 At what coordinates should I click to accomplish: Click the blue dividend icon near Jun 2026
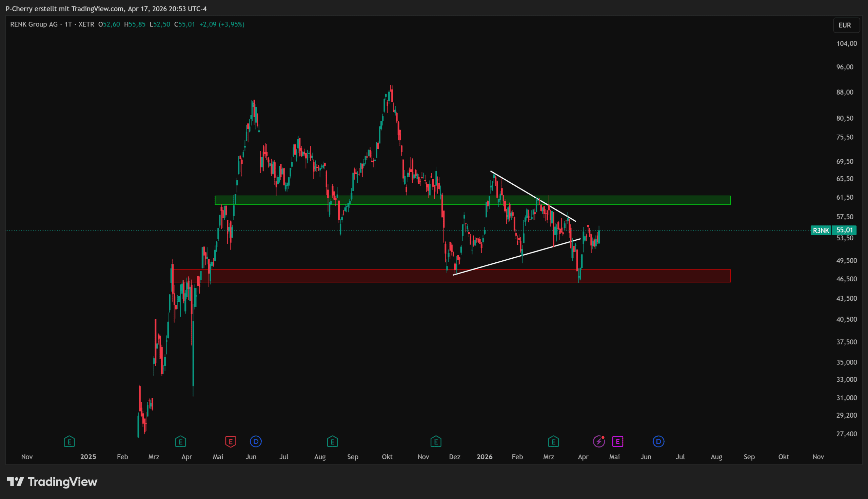[x=658, y=441]
